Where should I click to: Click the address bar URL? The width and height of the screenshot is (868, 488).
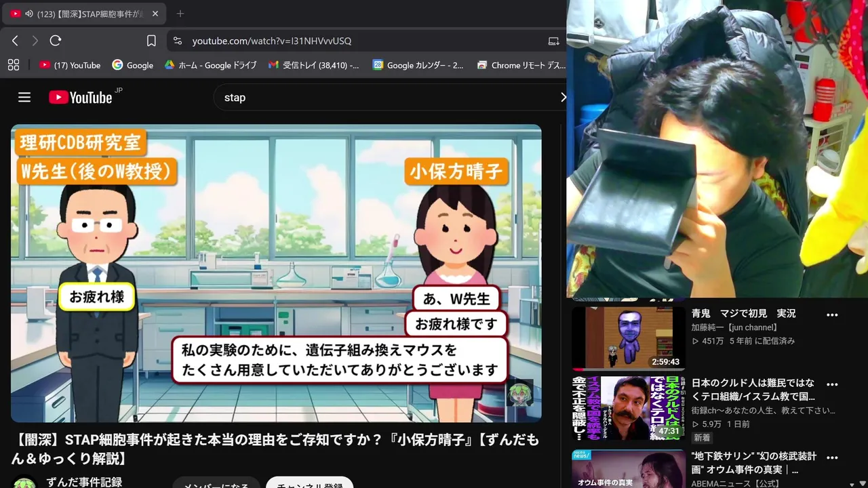pos(271,41)
